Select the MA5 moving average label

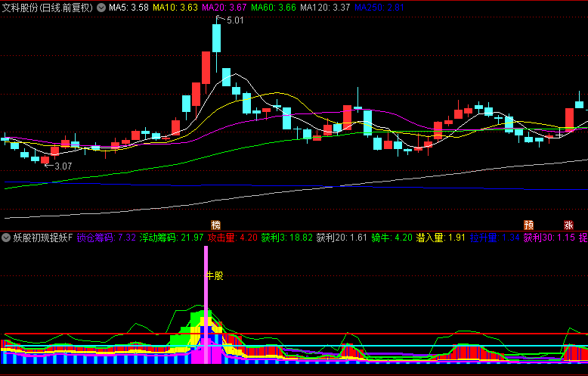[128, 8]
